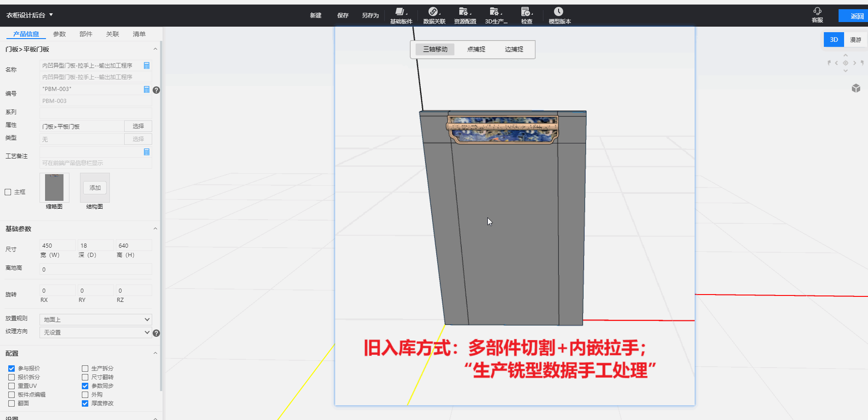The height and width of the screenshot is (420, 868).
Task: Uncheck the 参与报价 checkbox
Action: pos(11,369)
